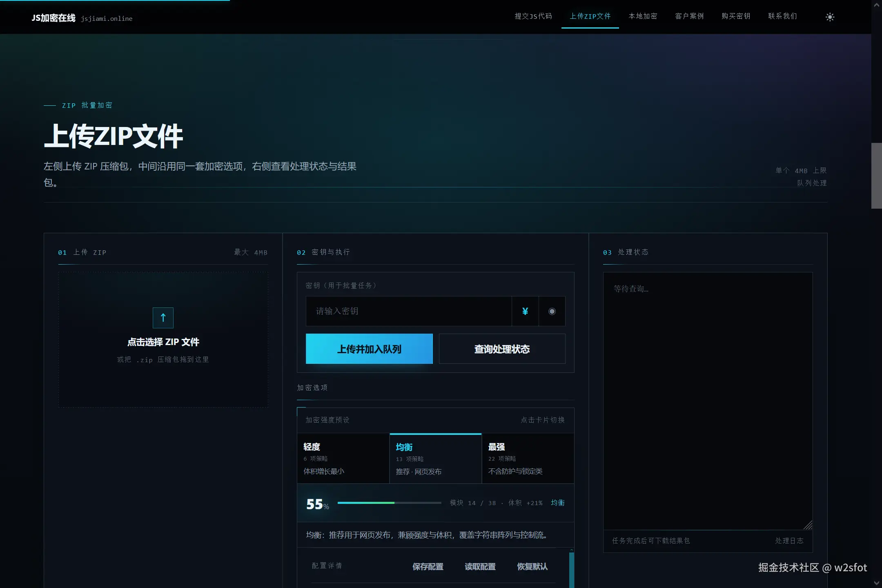Viewport: 882px width, 588px height.
Task: Go to 本地加密 page
Action: [x=643, y=16]
